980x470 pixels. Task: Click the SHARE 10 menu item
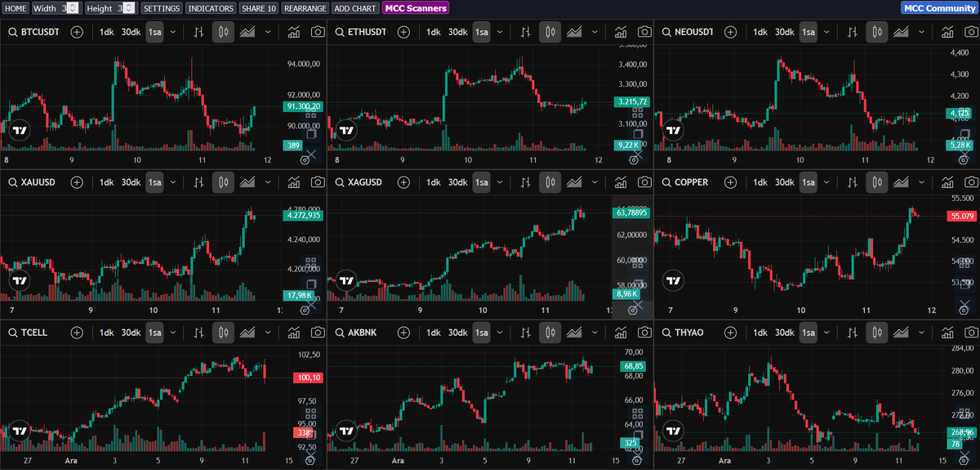pyautogui.click(x=259, y=8)
